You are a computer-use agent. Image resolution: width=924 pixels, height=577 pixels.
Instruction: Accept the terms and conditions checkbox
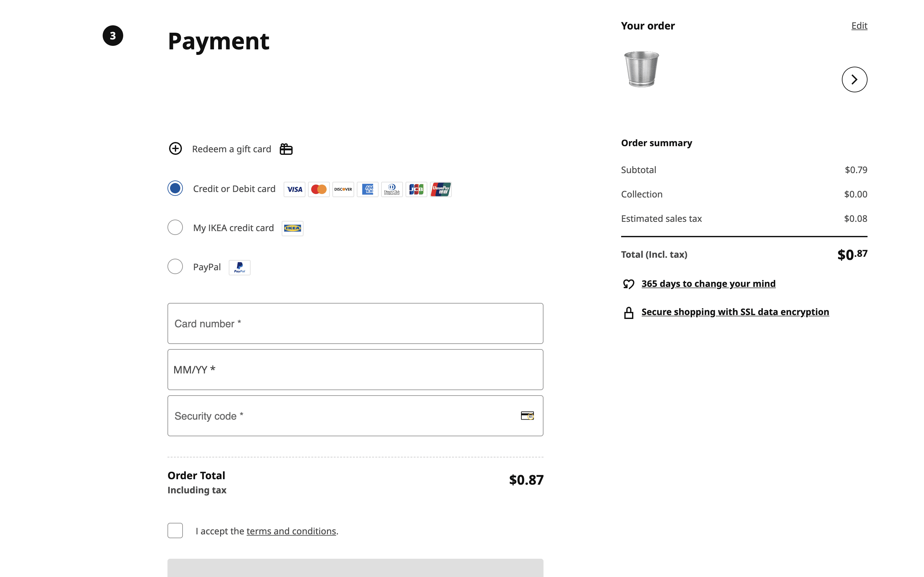pos(175,531)
